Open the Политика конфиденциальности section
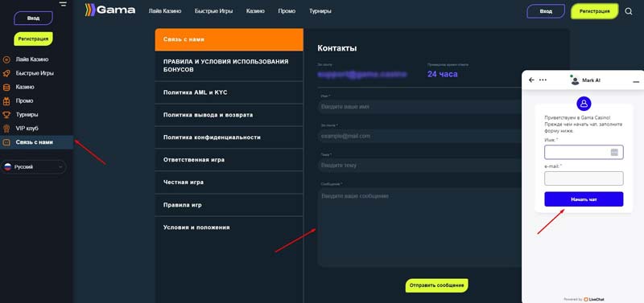The image size is (644, 303). (229, 137)
